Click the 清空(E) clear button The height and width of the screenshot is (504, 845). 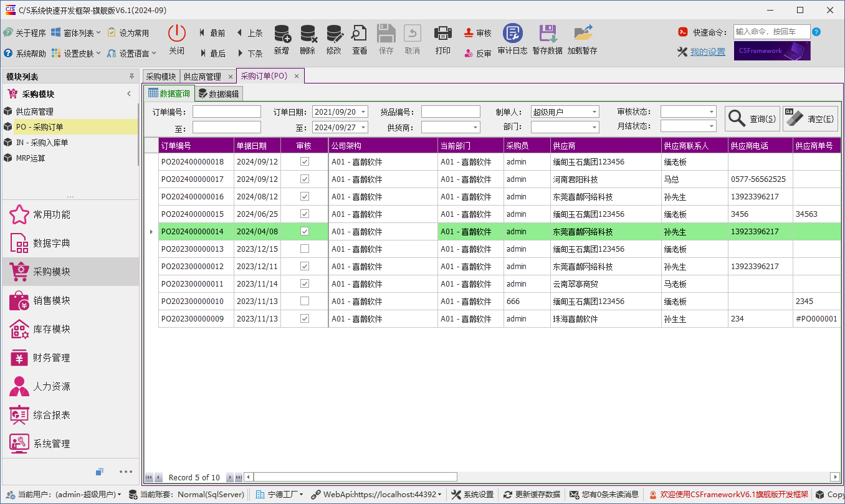click(810, 118)
